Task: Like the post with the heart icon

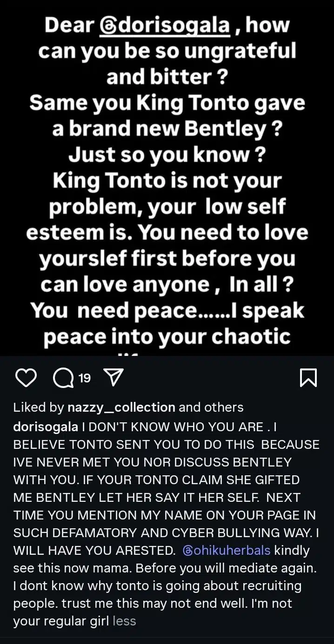Action: (x=26, y=378)
